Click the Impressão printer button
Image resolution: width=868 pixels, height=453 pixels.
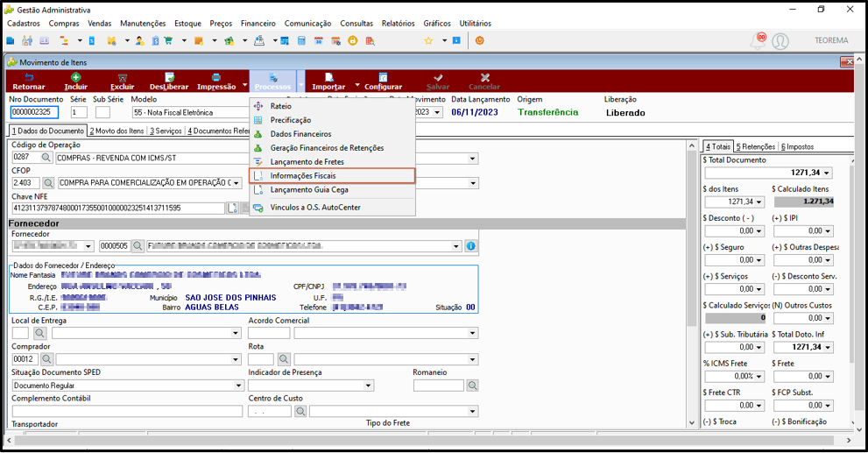click(x=215, y=81)
